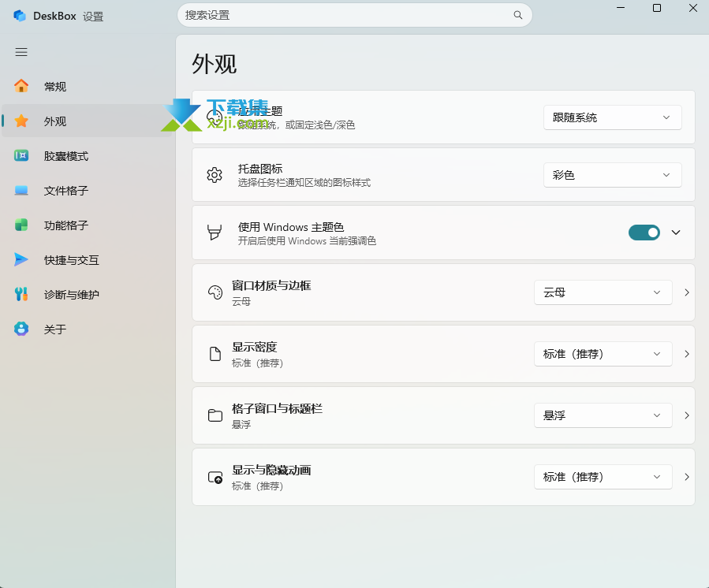Open the hamburger navigation menu
The width and height of the screenshot is (709, 588).
click(x=21, y=52)
